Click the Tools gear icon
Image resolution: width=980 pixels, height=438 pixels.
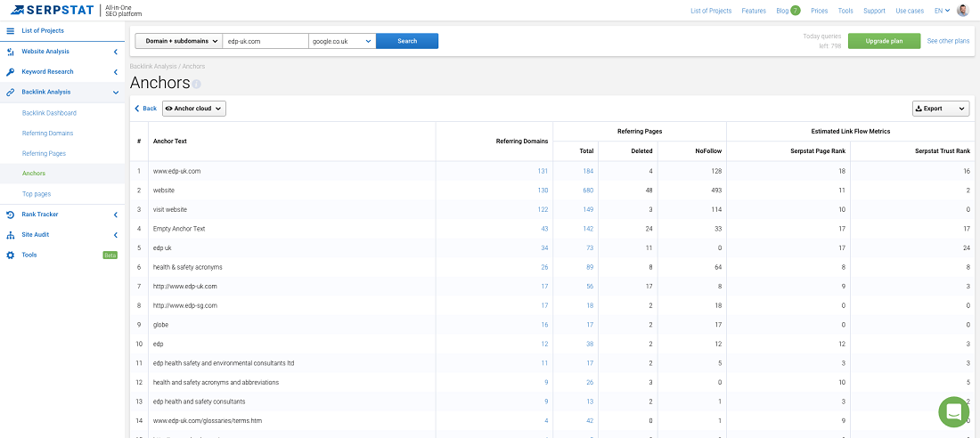(x=10, y=255)
